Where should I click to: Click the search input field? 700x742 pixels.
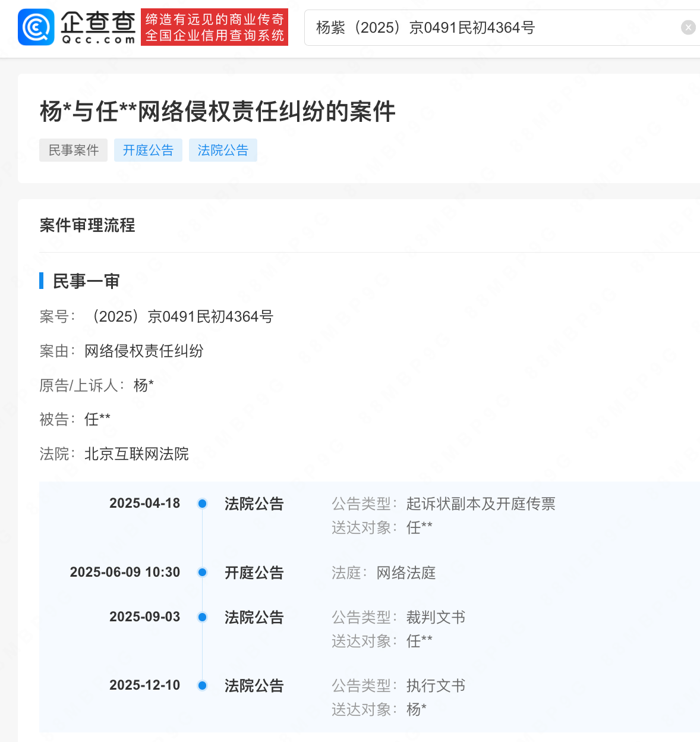(487, 28)
